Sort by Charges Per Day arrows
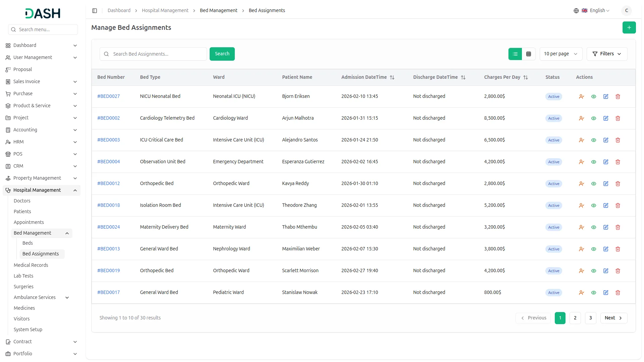This screenshot has height=362, width=644. pos(525,77)
